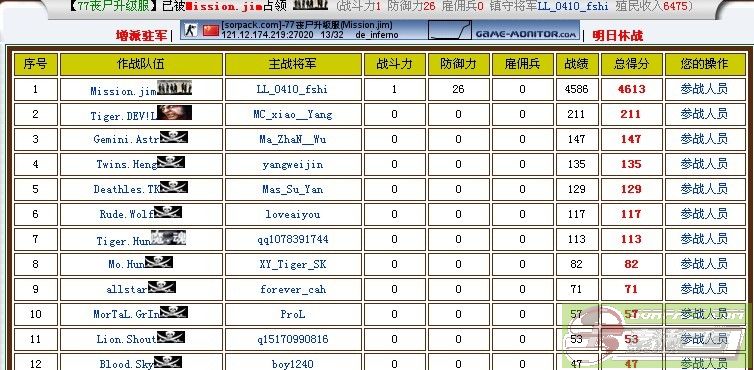This screenshot has height=370, width=754.
Task: Open 参战人员 for Gemini.Astr row
Action: (704, 139)
